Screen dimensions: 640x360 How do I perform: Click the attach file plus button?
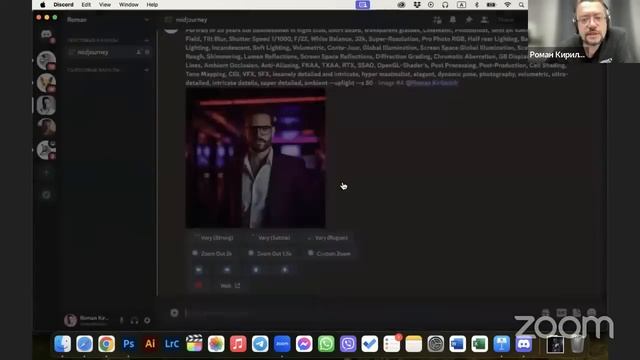click(x=174, y=313)
